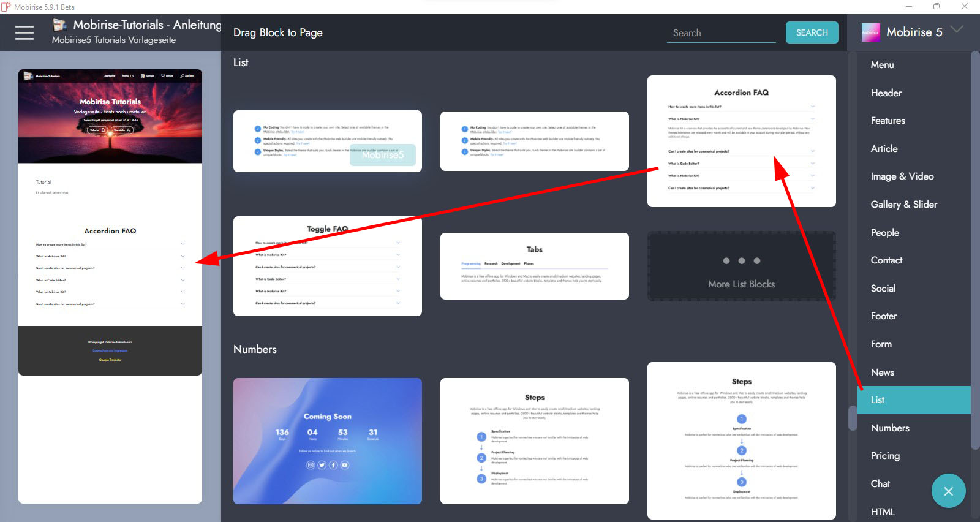Pick the Toggle FAQ block thumbnail

click(x=327, y=267)
